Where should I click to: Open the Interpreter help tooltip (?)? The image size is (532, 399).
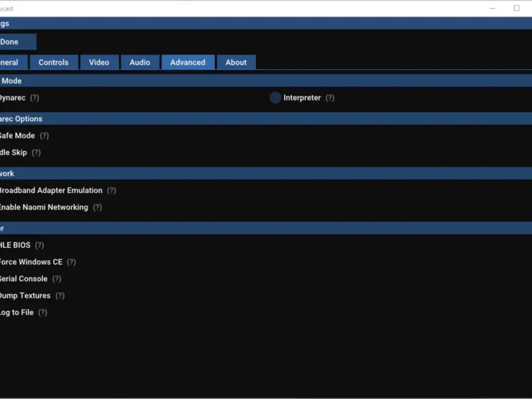(330, 98)
